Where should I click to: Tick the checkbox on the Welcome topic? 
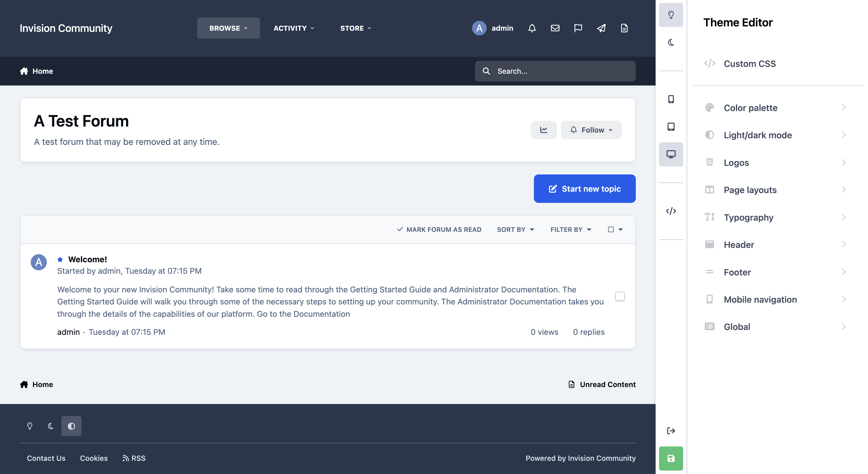pos(620,296)
